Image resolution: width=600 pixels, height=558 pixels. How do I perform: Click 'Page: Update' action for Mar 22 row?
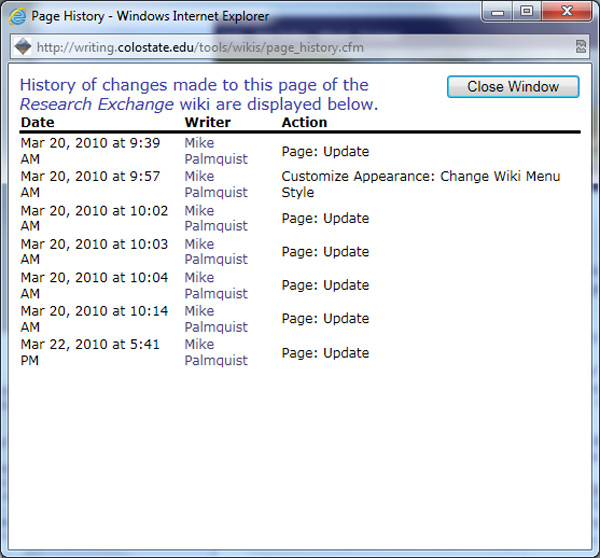(325, 353)
